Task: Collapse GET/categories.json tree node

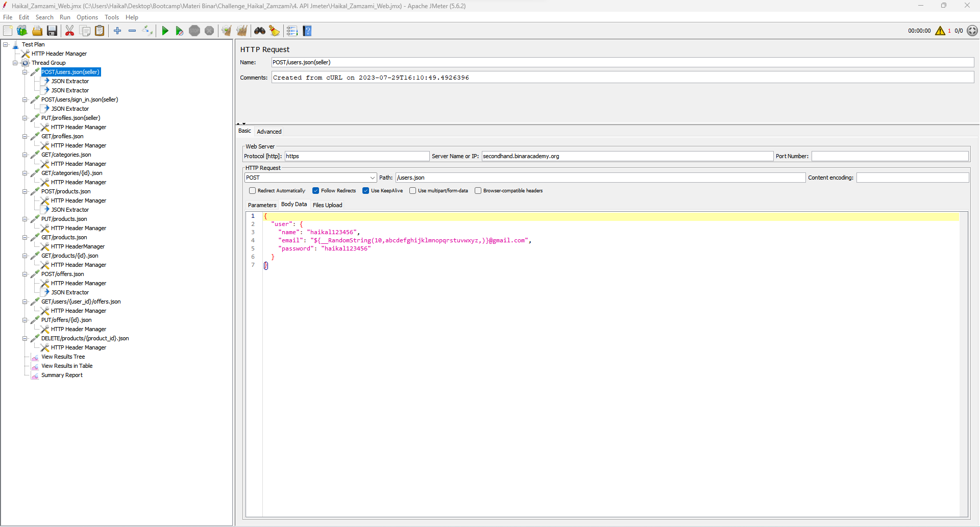Action: coord(24,155)
